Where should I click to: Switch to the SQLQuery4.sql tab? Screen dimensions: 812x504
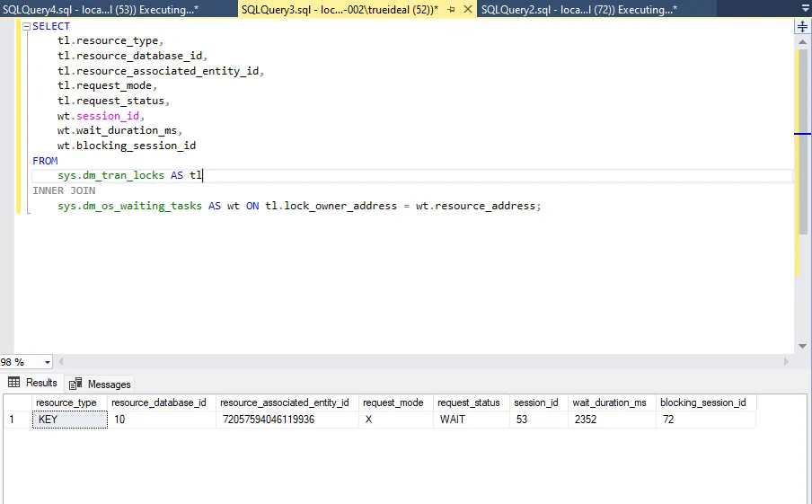(x=99, y=9)
